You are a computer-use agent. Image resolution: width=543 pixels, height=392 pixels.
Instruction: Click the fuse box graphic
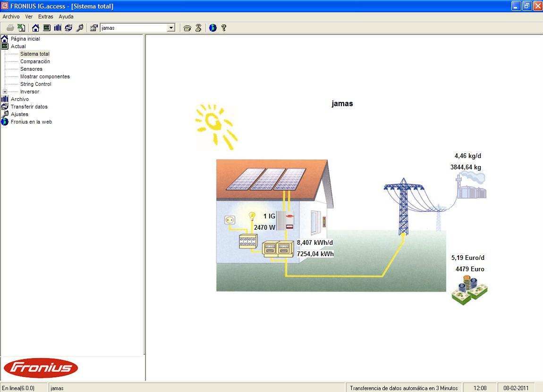coord(248,242)
